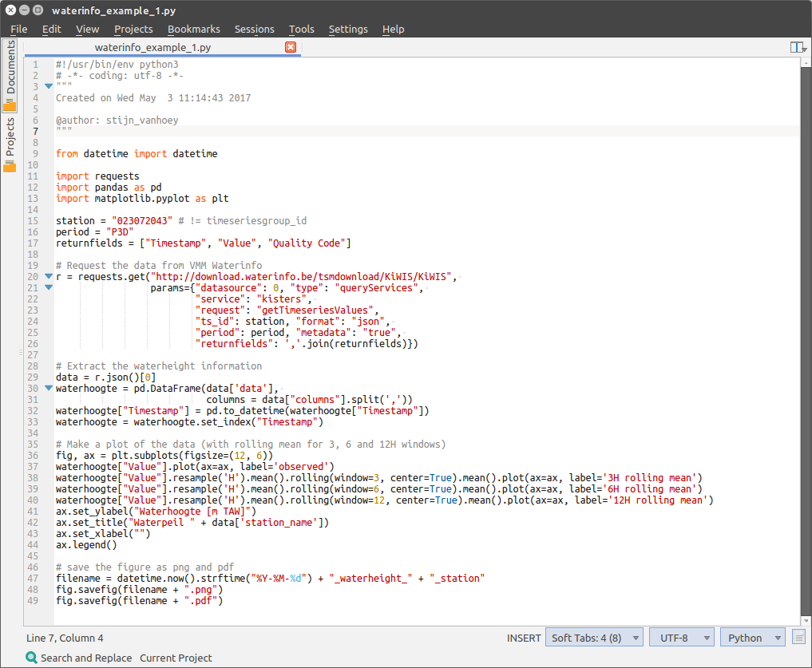Collapse the docstring fold marker at line 3
812x668 pixels.
(x=49, y=86)
